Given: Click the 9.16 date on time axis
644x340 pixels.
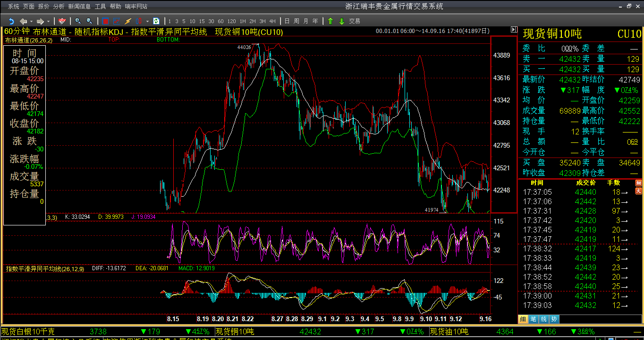Looking at the screenshot, I should pos(485,319).
